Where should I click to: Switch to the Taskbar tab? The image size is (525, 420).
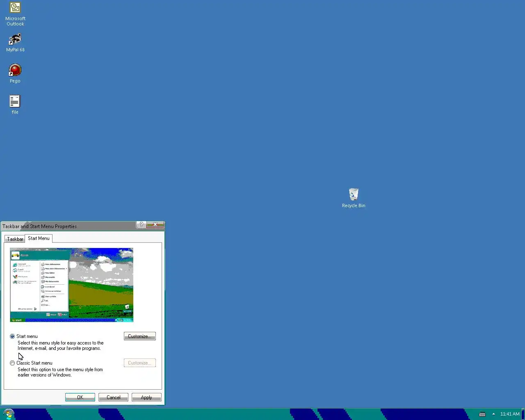coord(15,239)
